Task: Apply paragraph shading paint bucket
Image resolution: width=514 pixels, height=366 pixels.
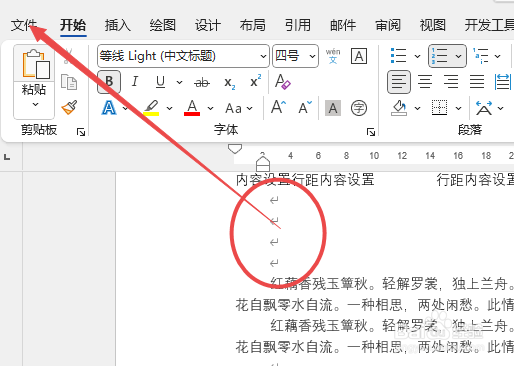Action: (399, 108)
